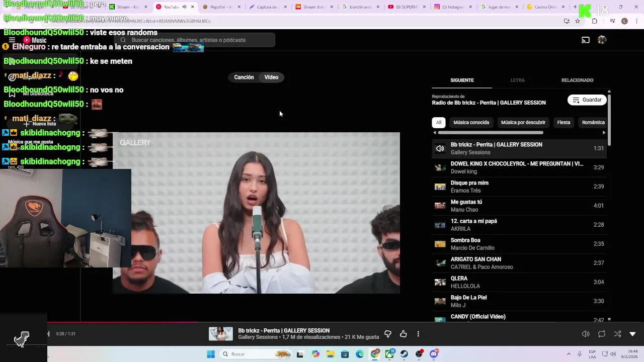
Task: Open Steam from the taskbar
Action: point(404,354)
